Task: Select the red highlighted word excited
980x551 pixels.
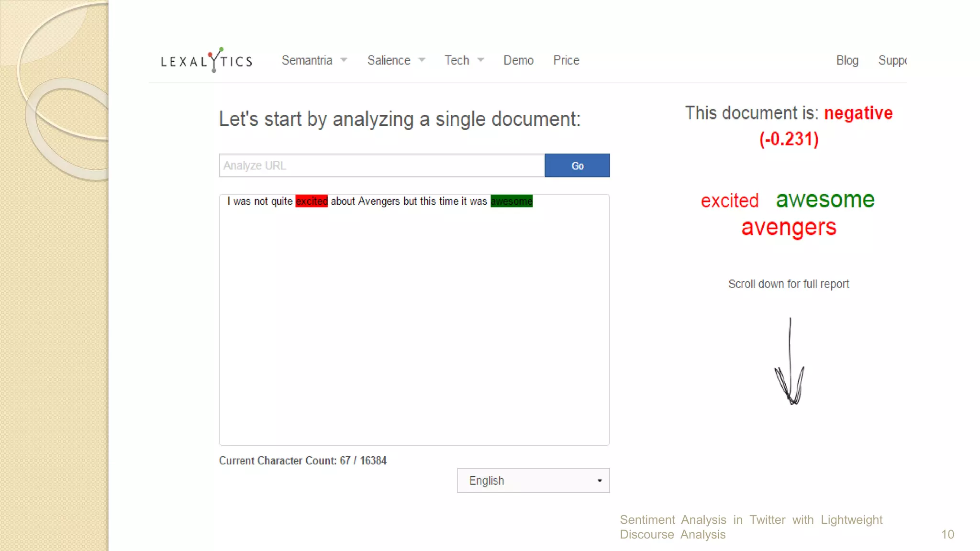Action: (312, 201)
